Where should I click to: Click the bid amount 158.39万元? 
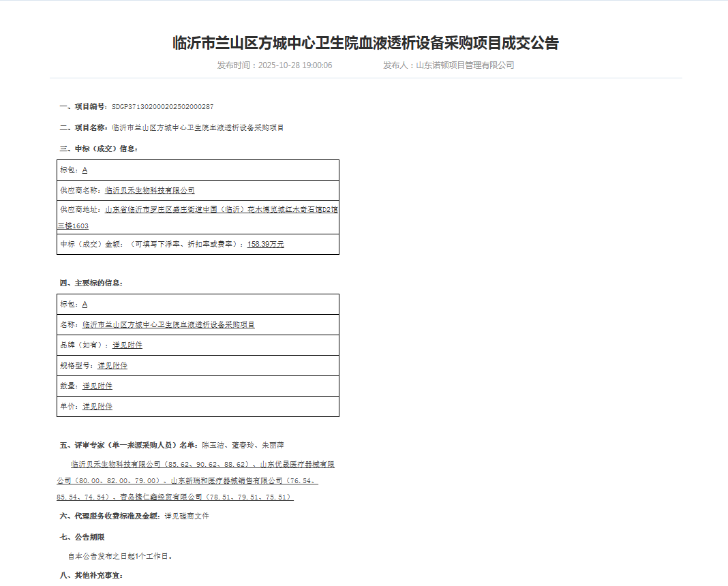pos(266,244)
